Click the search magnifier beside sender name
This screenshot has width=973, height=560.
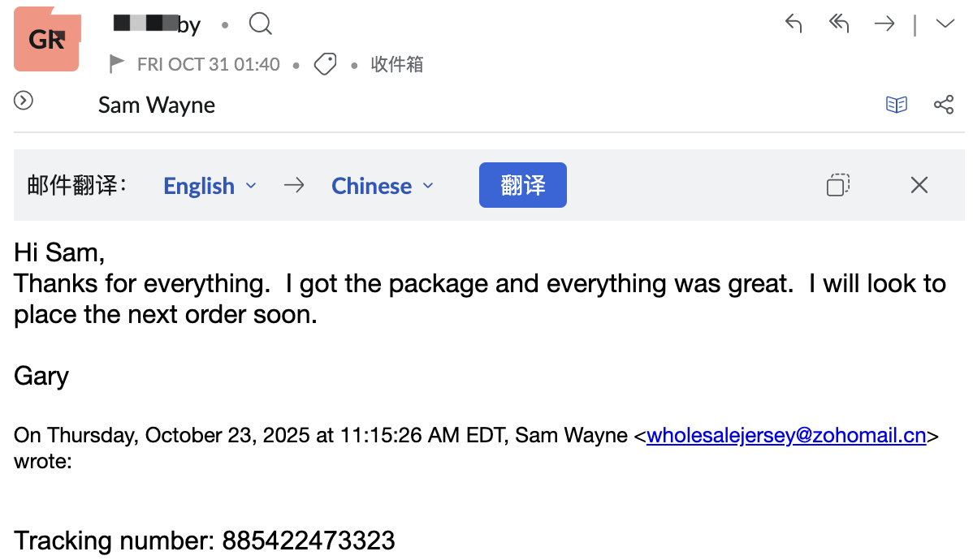tap(260, 24)
